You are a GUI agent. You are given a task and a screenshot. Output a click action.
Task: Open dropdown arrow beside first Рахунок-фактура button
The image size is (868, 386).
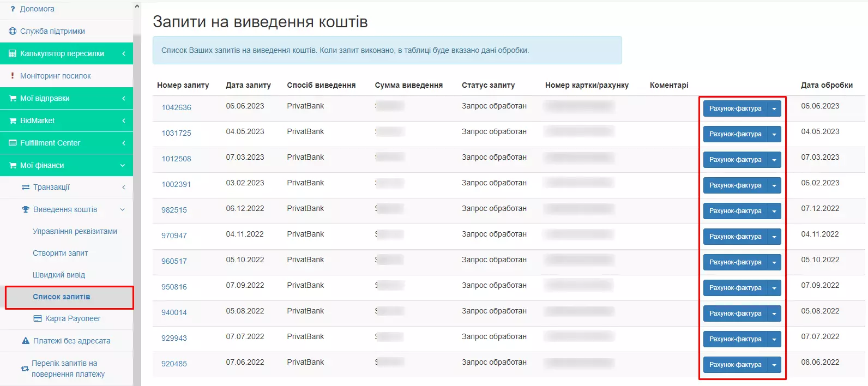(775, 108)
